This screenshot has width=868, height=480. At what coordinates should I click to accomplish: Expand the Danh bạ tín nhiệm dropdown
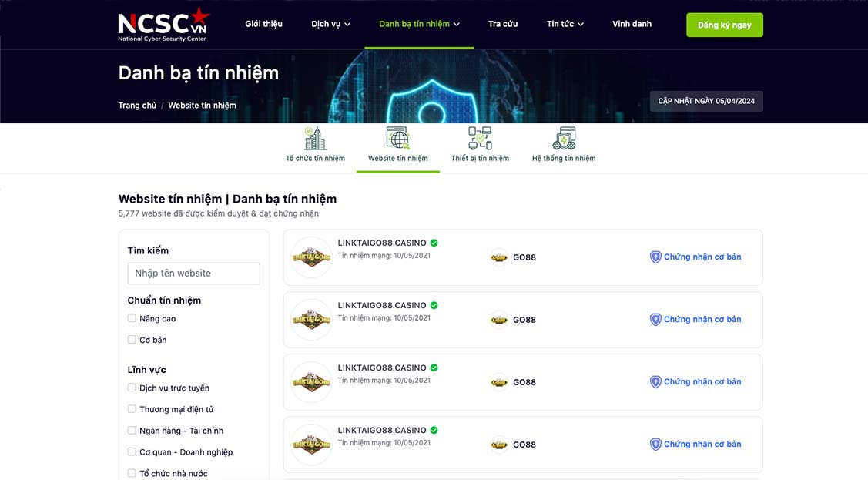pyautogui.click(x=419, y=24)
